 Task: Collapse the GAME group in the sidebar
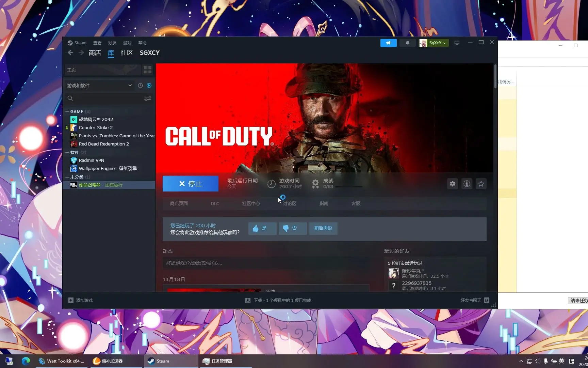67,111
